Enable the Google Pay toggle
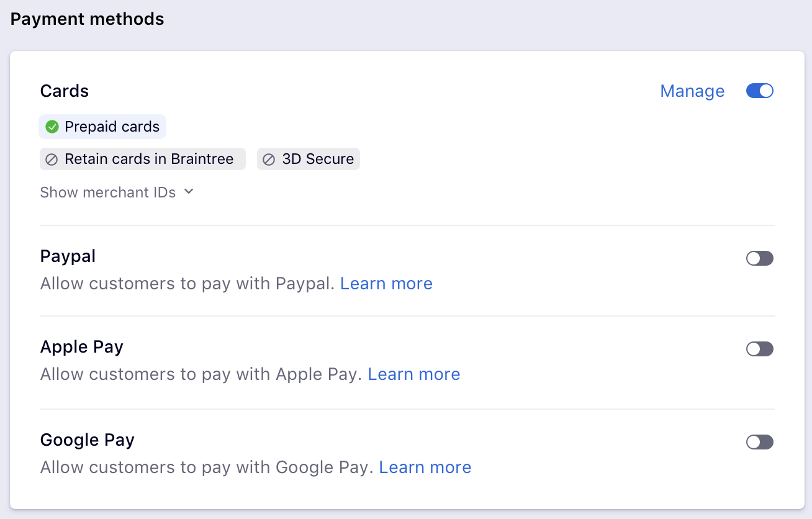 coord(759,442)
